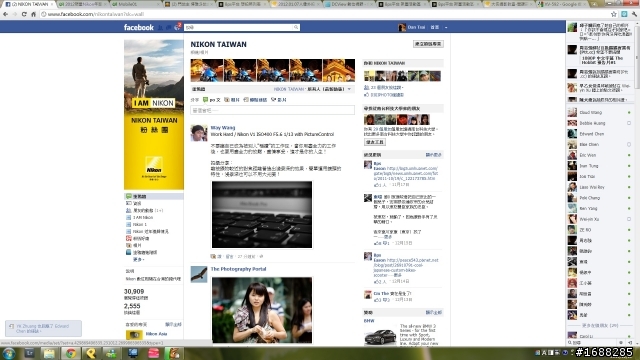Click the Nikon Asia page thumbnail
The width and height of the screenshot is (640, 360).
click(134, 335)
